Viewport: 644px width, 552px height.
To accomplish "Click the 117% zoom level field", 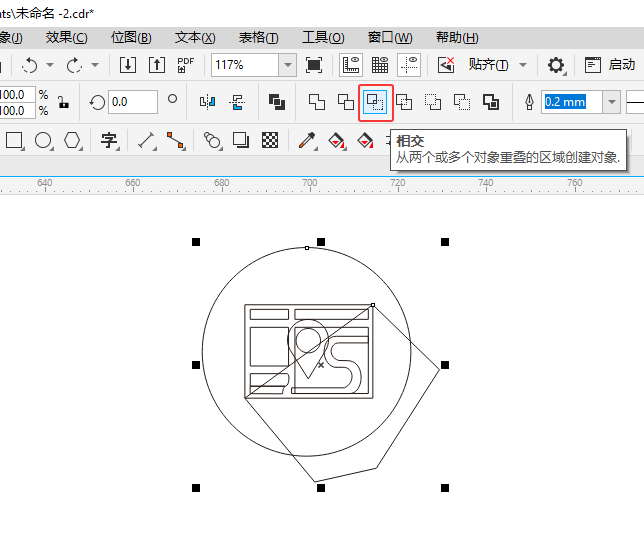I will [x=245, y=65].
